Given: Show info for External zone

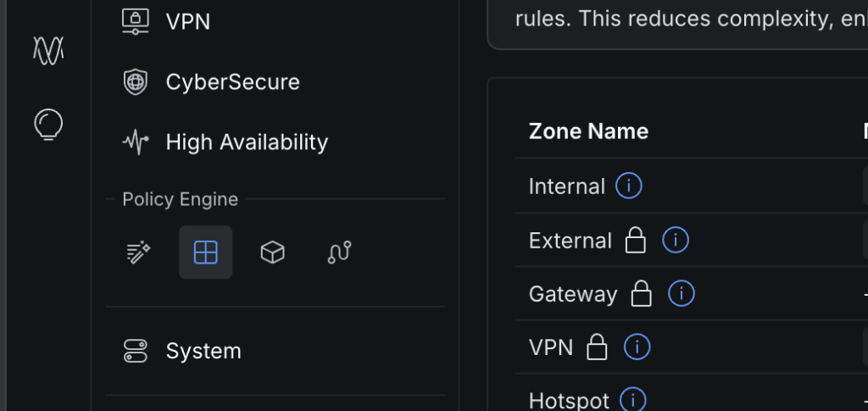Looking at the screenshot, I should (x=676, y=240).
